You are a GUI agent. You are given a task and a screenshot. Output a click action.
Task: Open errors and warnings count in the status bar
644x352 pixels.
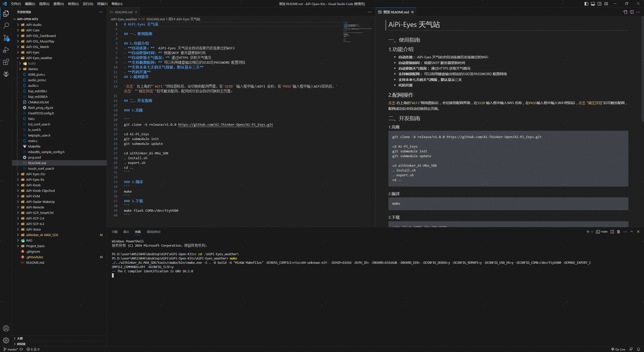(x=33, y=349)
